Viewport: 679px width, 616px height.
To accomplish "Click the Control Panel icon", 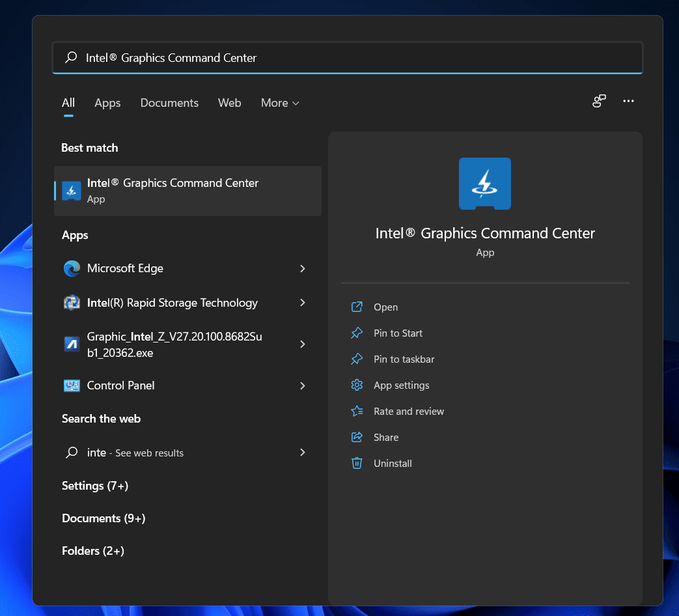I will [72, 385].
